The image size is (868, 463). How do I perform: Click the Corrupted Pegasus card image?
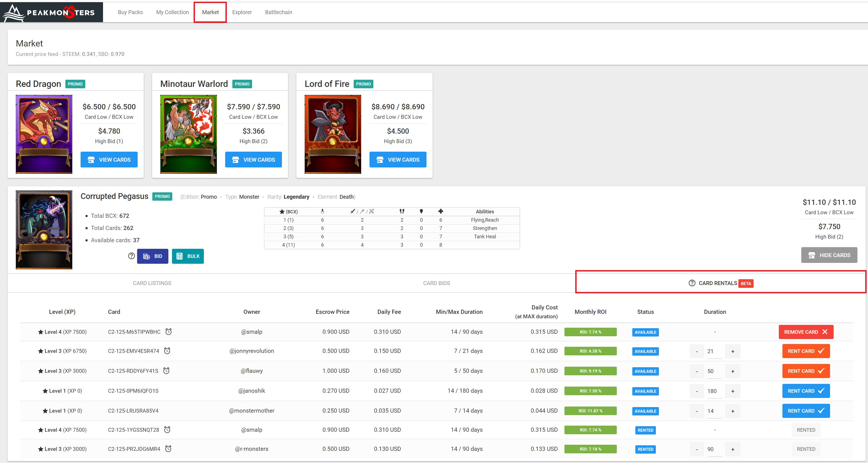[x=44, y=230]
